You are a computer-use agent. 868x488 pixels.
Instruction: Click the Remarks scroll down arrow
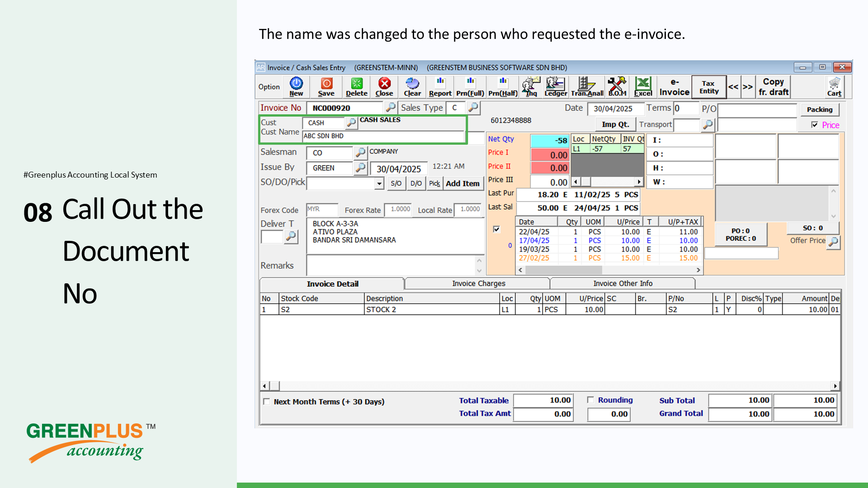click(x=479, y=271)
